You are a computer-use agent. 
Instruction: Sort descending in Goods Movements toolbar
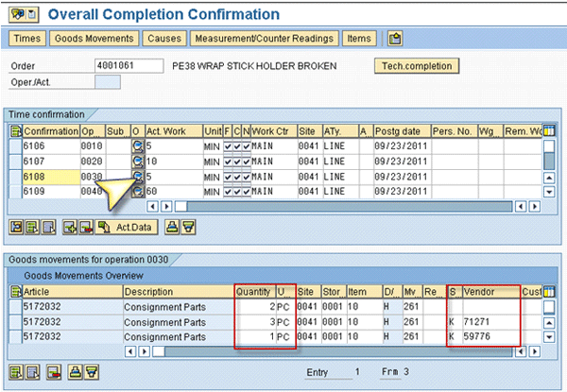pos(92,372)
